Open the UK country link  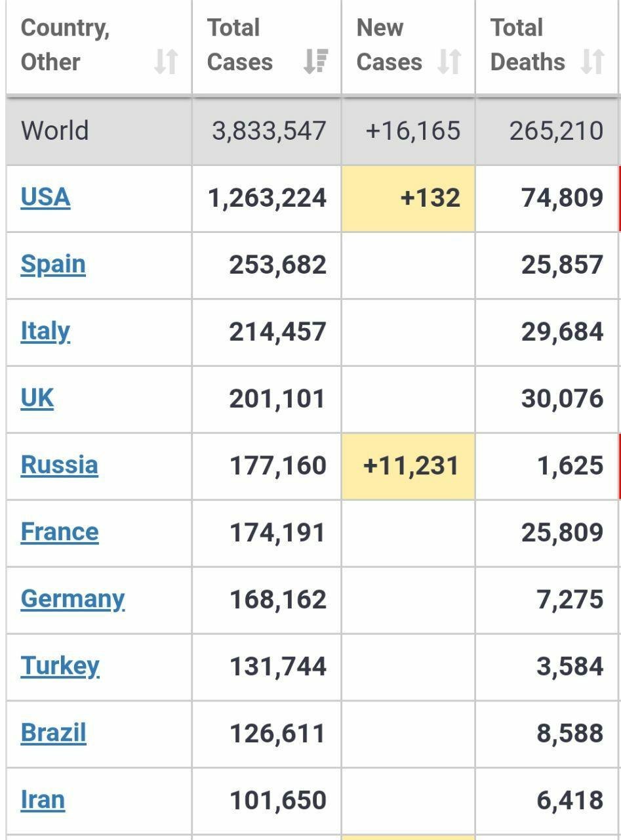(x=37, y=398)
